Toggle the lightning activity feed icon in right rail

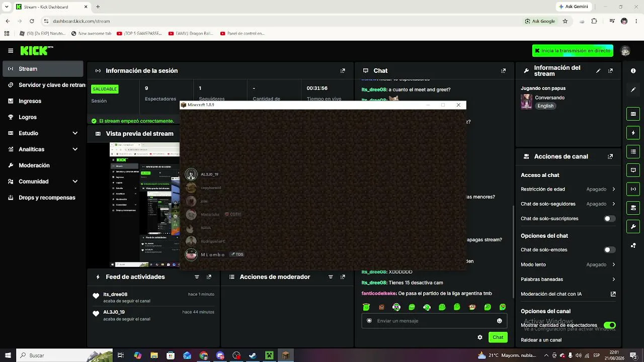633,133
